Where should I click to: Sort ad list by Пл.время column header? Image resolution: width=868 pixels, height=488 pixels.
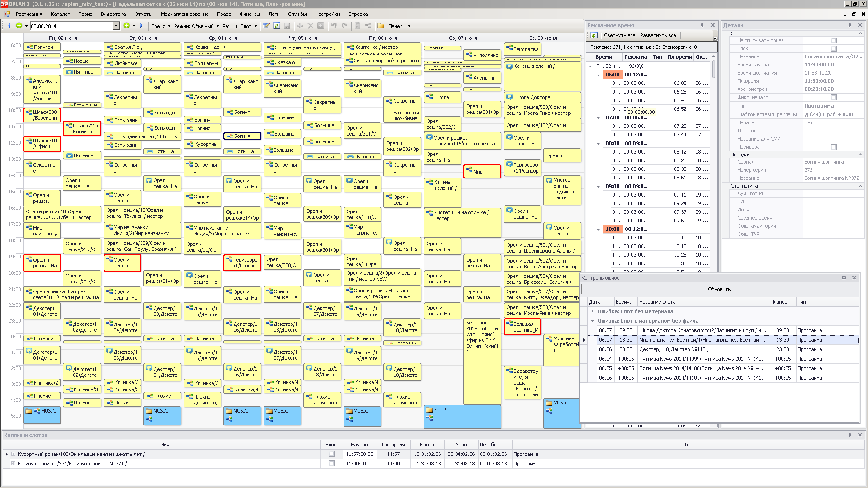[679, 57]
